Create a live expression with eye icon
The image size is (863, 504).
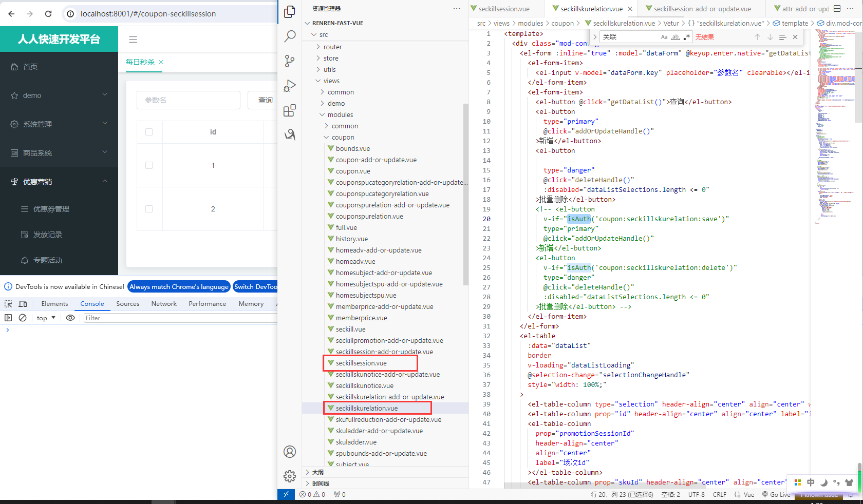click(70, 318)
